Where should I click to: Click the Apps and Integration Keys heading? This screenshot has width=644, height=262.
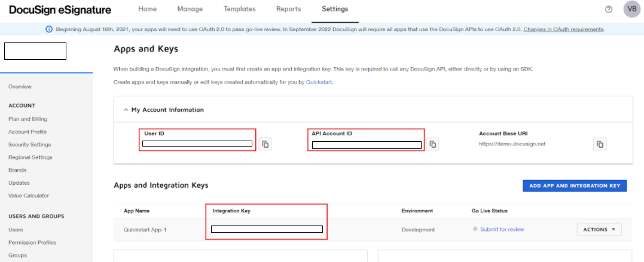click(161, 185)
